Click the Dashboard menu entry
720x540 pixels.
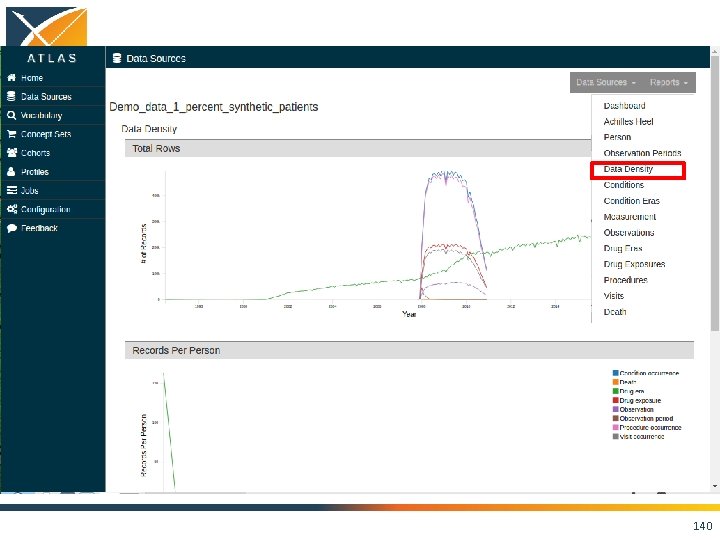pos(624,106)
